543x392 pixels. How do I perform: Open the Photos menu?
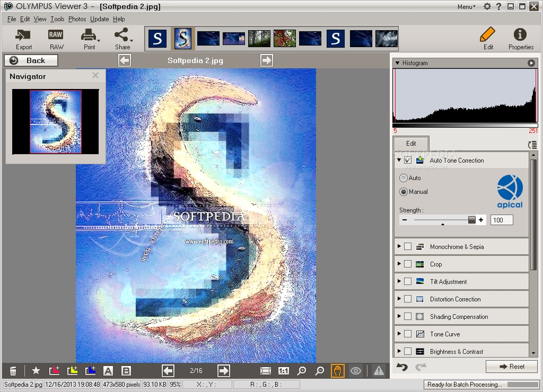point(77,19)
